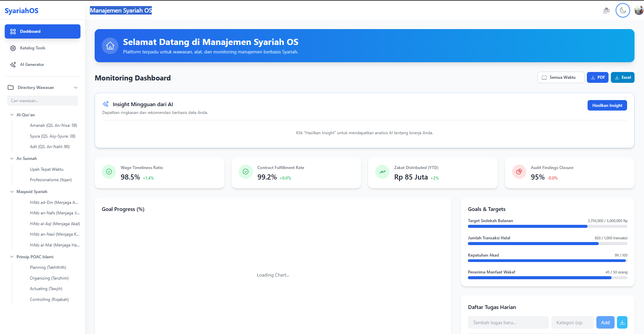Click the sparkle icon beside Insight Mingguan

(106, 104)
